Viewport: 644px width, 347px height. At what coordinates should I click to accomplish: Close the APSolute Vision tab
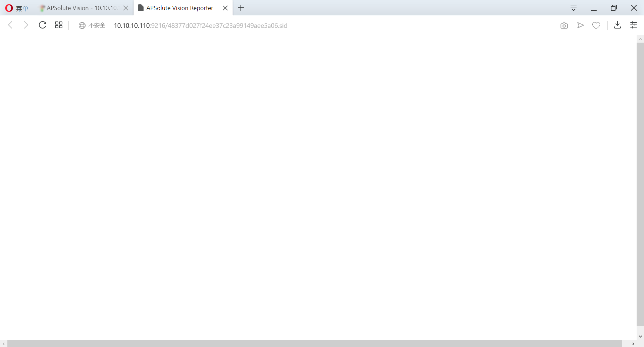click(x=126, y=8)
